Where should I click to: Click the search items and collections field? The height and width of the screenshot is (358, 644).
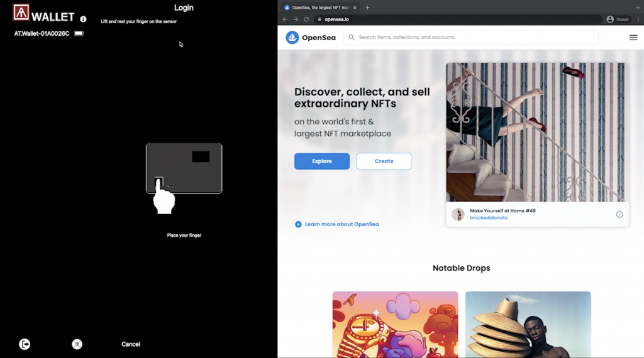472,38
